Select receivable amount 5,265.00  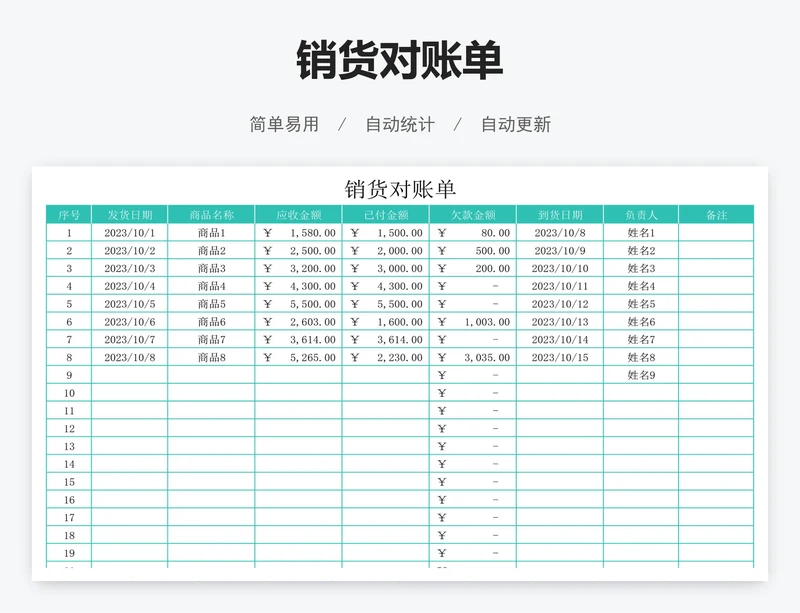point(298,358)
